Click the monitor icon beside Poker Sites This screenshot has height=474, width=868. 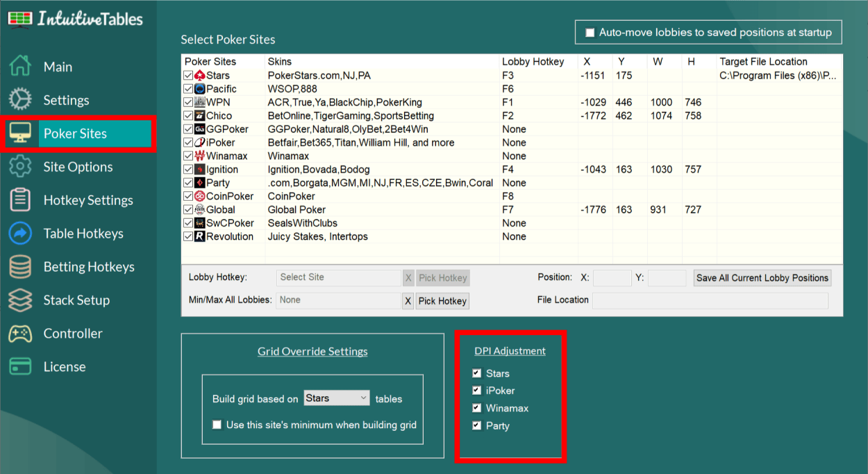20,133
